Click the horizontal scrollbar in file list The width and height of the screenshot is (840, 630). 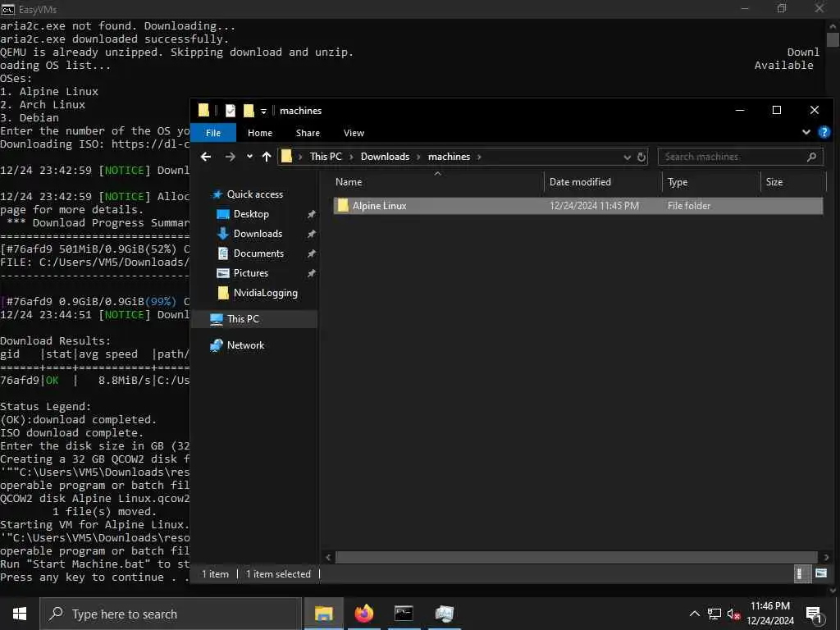[577, 557]
